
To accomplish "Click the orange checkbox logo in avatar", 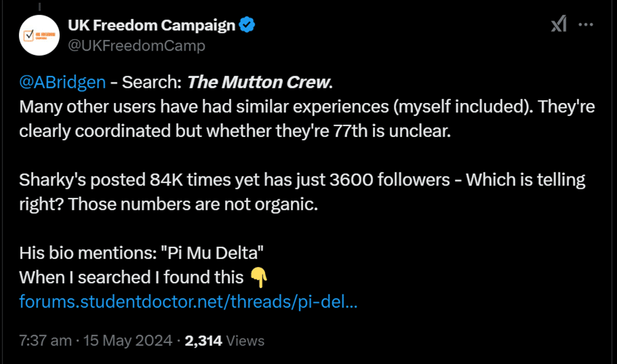I will (x=28, y=36).
